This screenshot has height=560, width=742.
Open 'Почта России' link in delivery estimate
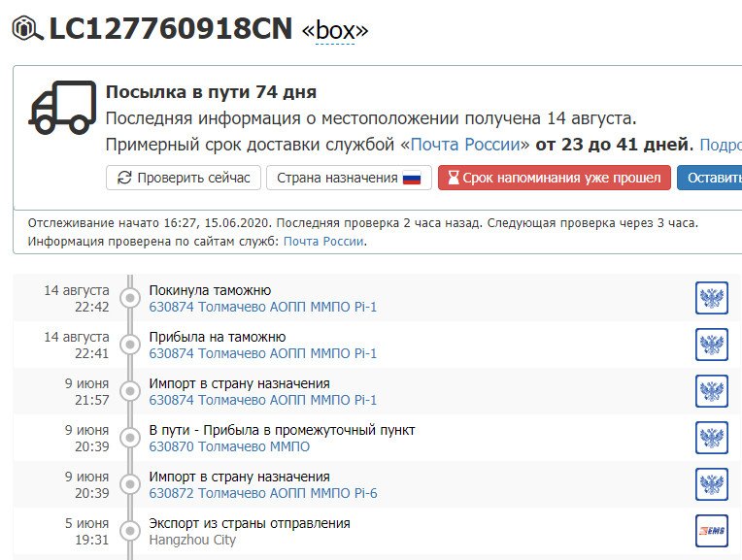(x=469, y=145)
